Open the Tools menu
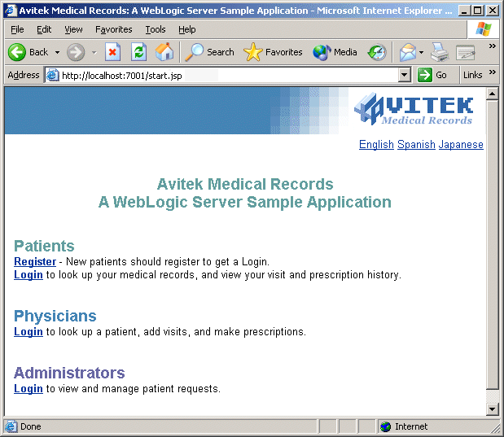Screen dimensions: 504x437 pyautogui.click(x=156, y=29)
